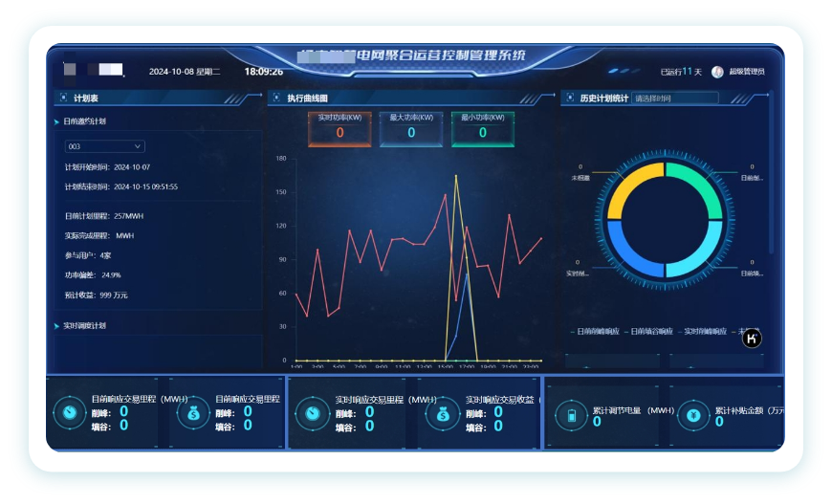Click the 参与用户: 4家 row
This screenshot has width=832, height=504.
coord(88,255)
